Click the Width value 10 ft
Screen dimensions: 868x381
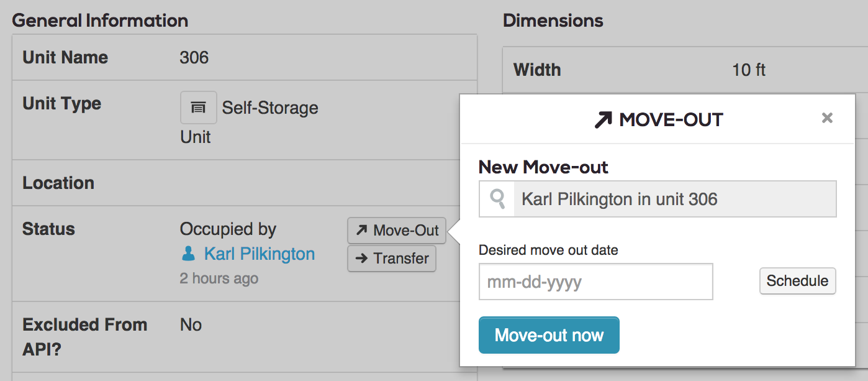pos(749,70)
